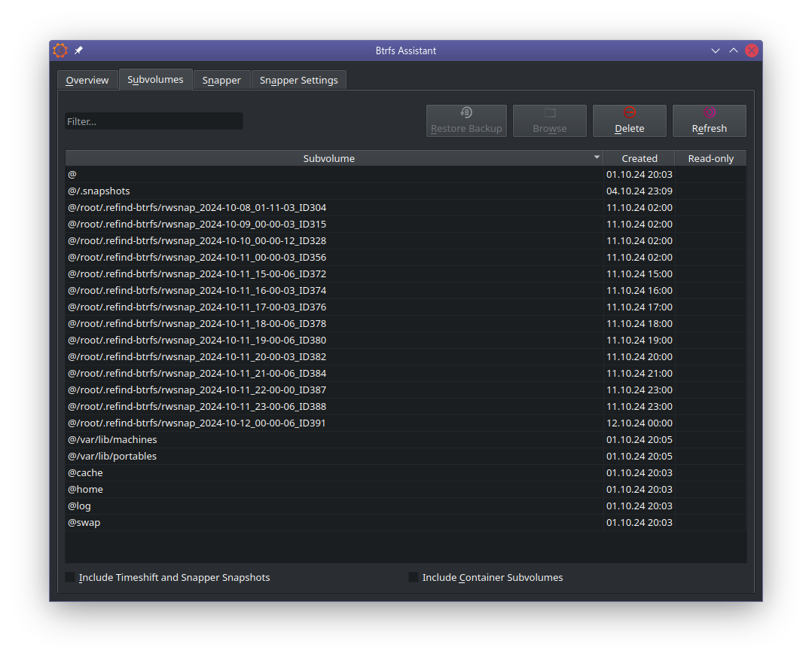Screen dimensions: 812x660
Task: Select the Subvolumes tab
Action: coord(155,80)
